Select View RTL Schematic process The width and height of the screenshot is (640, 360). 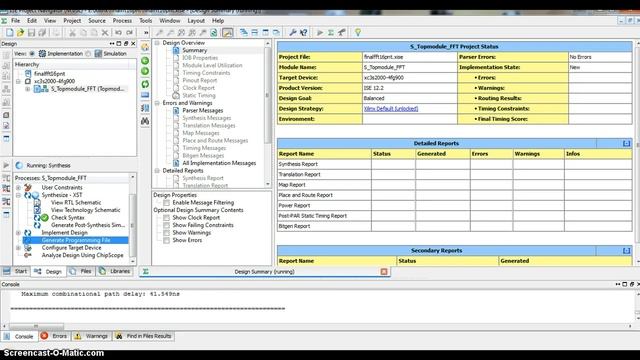pyautogui.click(x=76, y=202)
